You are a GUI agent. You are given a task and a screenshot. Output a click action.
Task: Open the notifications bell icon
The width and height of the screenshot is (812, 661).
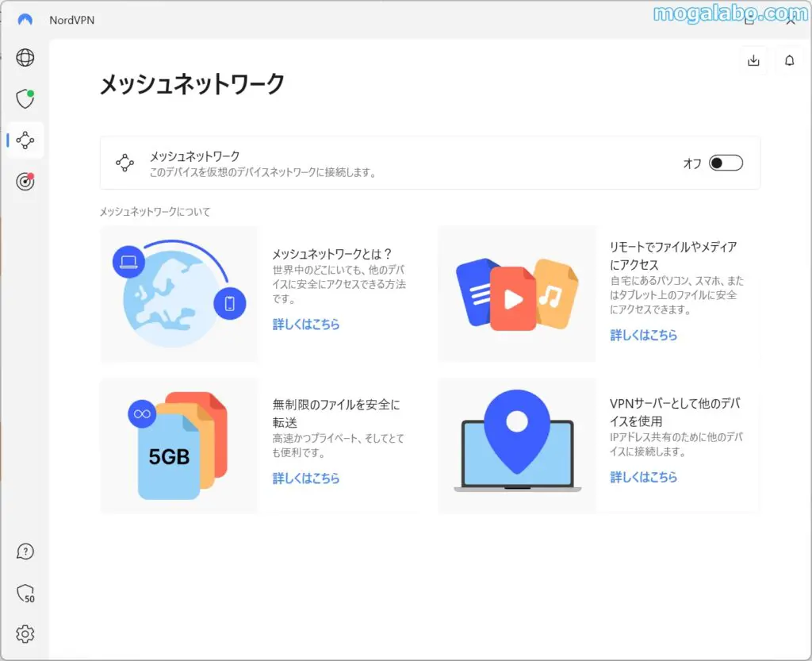click(x=789, y=60)
